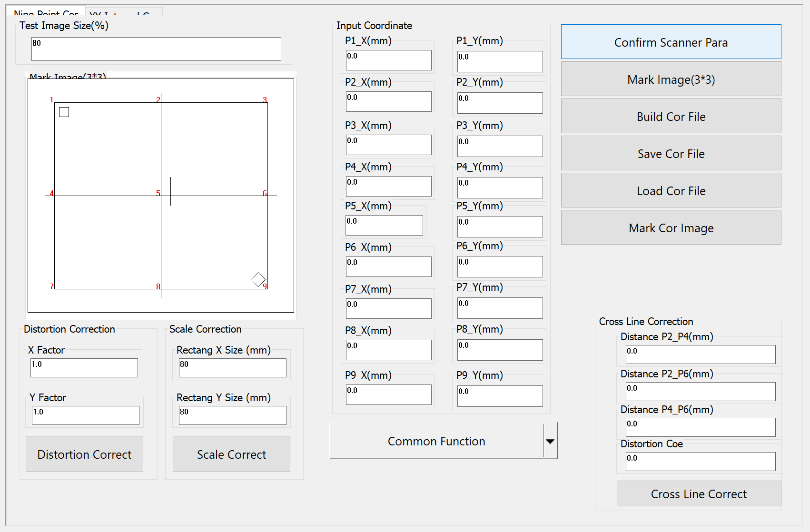Select the P6_Y(mm) input field
The width and height of the screenshot is (810, 532).
coord(500,266)
